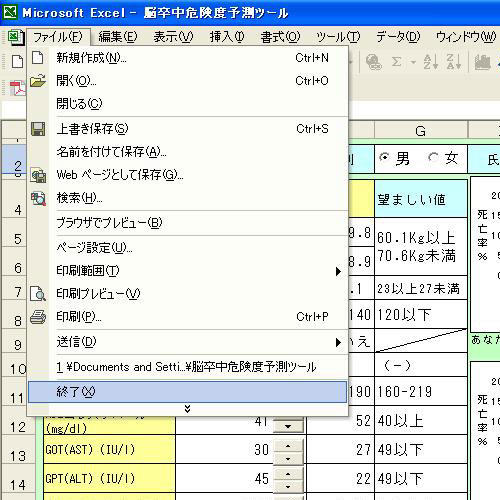Open the 書式(O) menu

[x=280, y=37]
